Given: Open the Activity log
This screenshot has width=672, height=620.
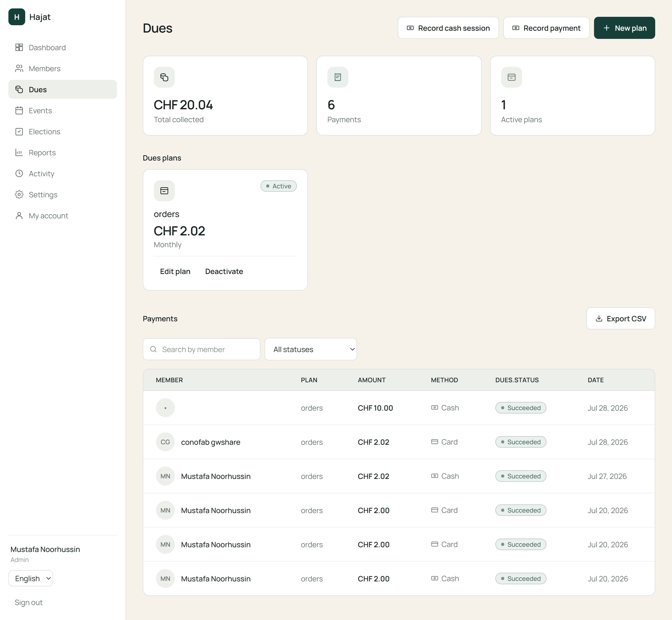Looking at the screenshot, I should click(x=63, y=173).
